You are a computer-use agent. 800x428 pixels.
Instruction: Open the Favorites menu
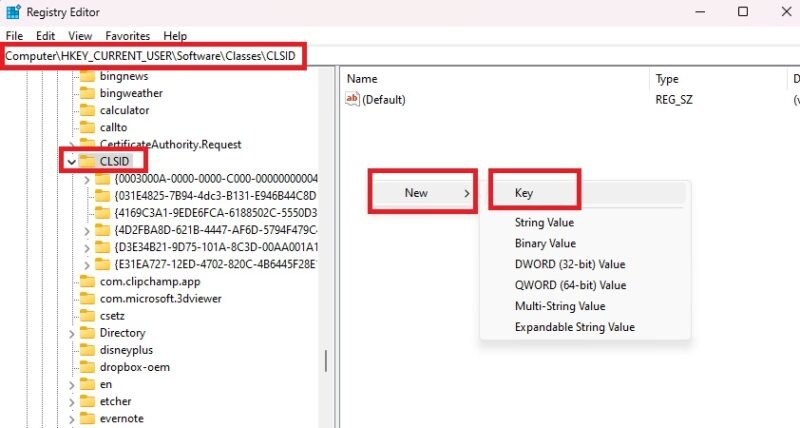coord(127,35)
